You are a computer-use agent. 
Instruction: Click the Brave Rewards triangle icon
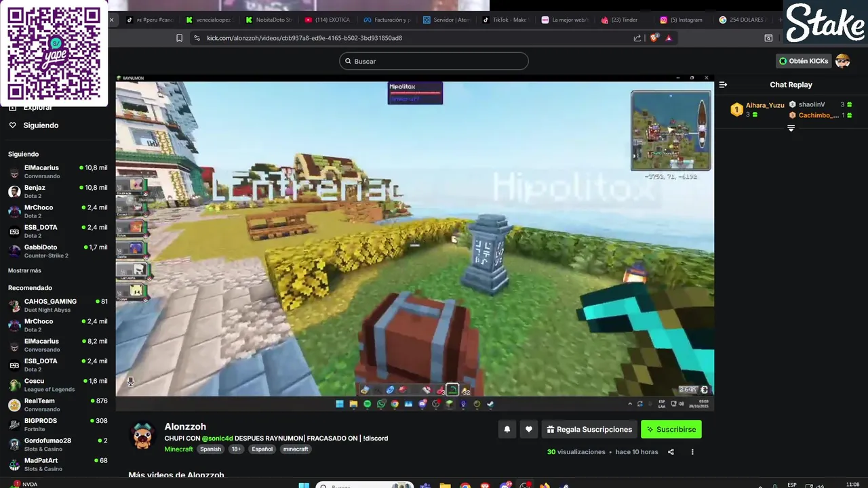[x=669, y=38]
